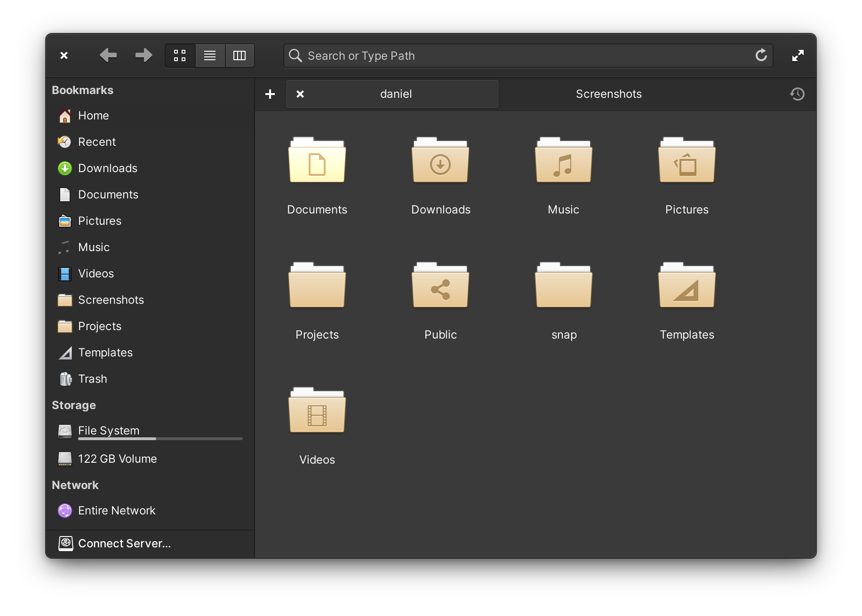The height and width of the screenshot is (616, 862).
Task: Select the Pictures folder icon
Action: (687, 160)
